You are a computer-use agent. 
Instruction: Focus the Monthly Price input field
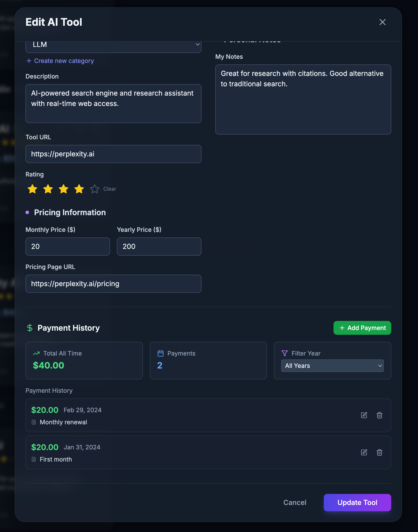point(68,247)
